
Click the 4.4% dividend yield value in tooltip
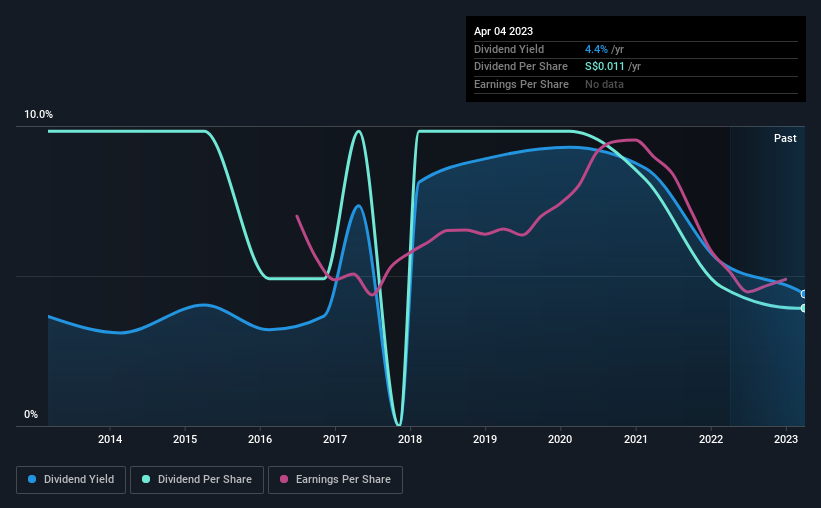(596, 49)
